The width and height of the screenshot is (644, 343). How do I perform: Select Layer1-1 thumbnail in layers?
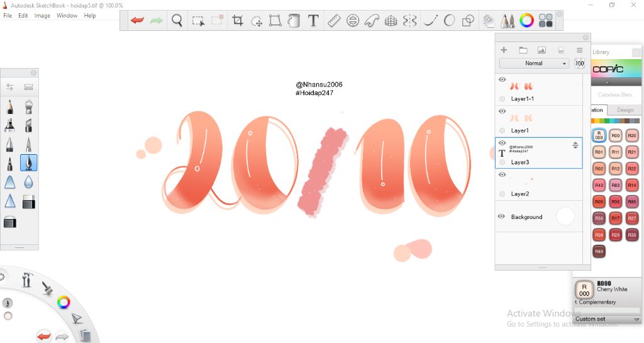click(521, 86)
